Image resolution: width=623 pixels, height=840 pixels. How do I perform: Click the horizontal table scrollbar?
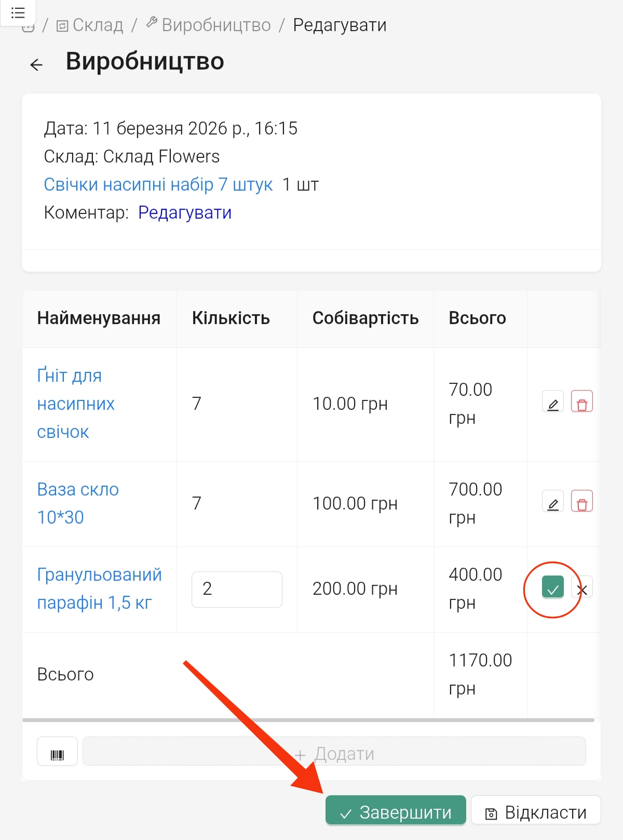[308, 720]
